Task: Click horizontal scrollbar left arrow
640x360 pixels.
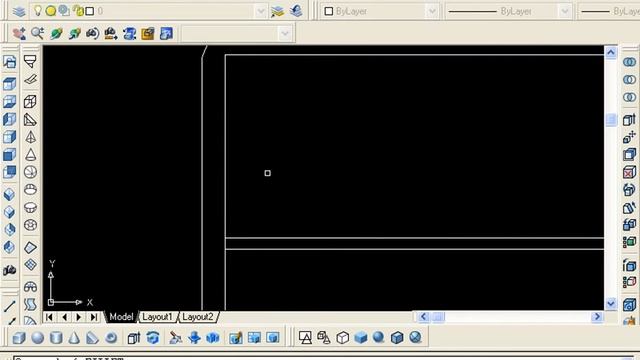Action: [423, 316]
